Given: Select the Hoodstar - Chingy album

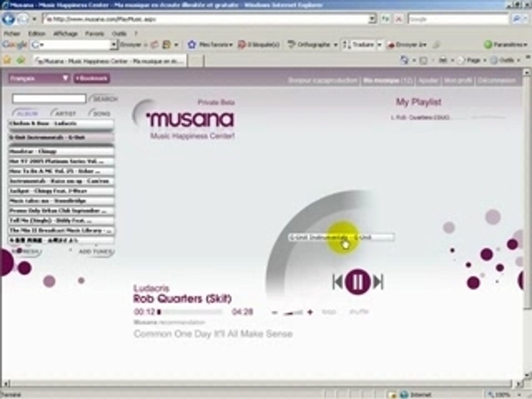Looking at the screenshot, I should [61, 151].
